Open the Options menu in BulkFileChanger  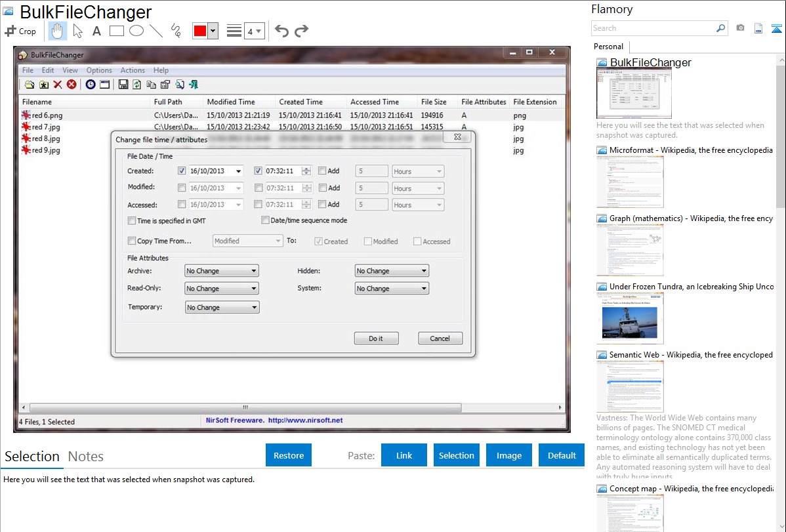pyautogui.click(x=99, y=70)
